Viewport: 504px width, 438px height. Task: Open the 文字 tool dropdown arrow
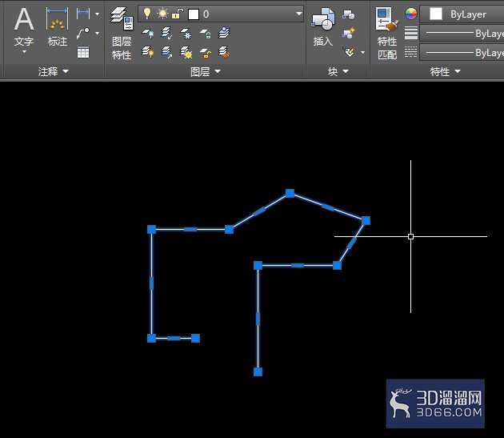(25, 52)
